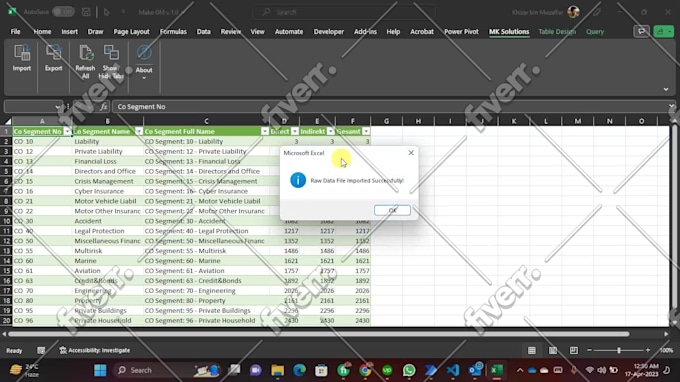The image size is (680, 382).
Task: Select row header 15
Action: [7, 271]
